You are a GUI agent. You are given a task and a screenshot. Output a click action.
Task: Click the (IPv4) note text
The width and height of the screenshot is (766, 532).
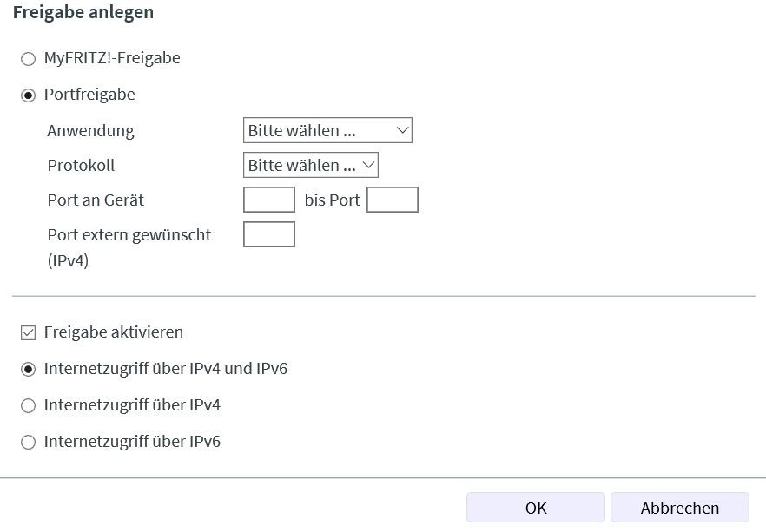(x=69, y=260)
